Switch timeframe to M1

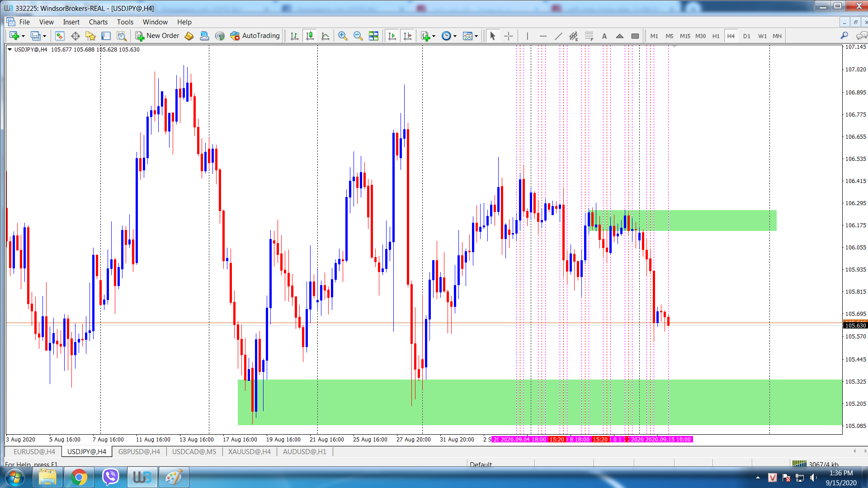(x=654, y=36)
